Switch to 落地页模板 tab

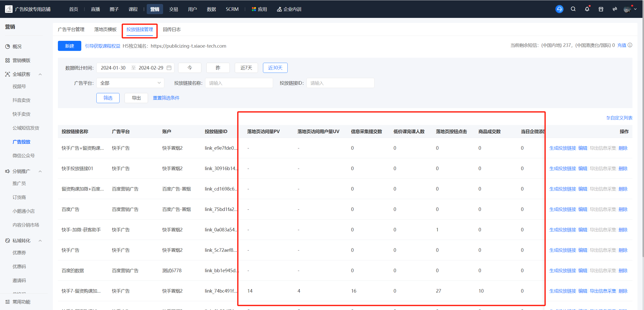105,29
